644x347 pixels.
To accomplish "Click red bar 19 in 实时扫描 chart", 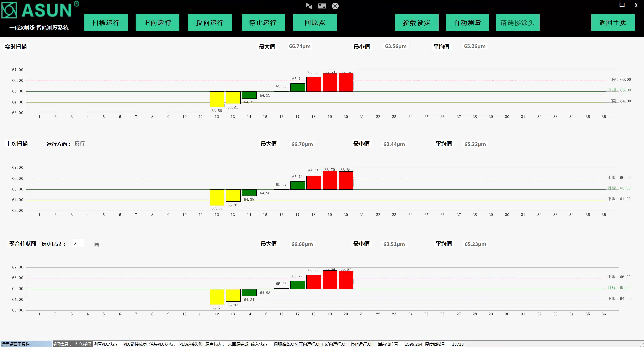I will [330, 82].
